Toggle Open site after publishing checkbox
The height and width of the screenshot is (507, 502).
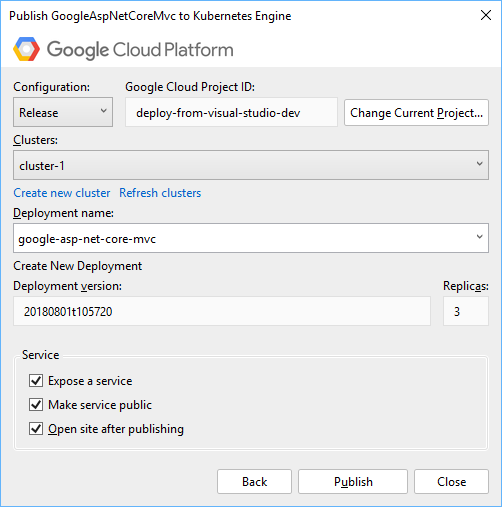36,428
